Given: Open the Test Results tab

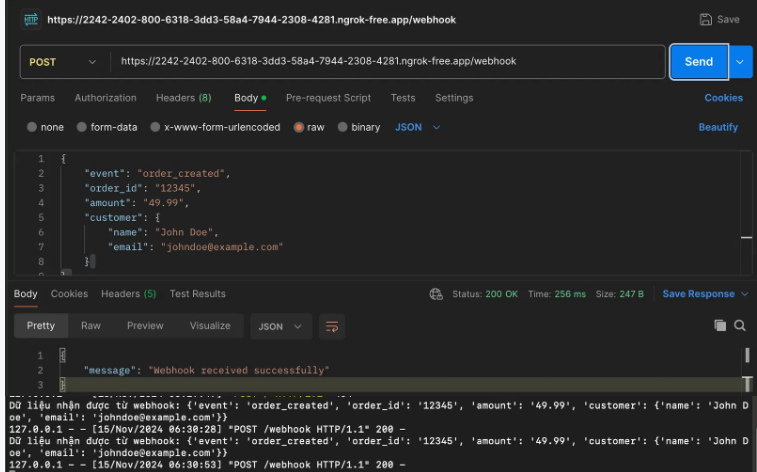Looking at the screenshot, I should pos(197,294).
